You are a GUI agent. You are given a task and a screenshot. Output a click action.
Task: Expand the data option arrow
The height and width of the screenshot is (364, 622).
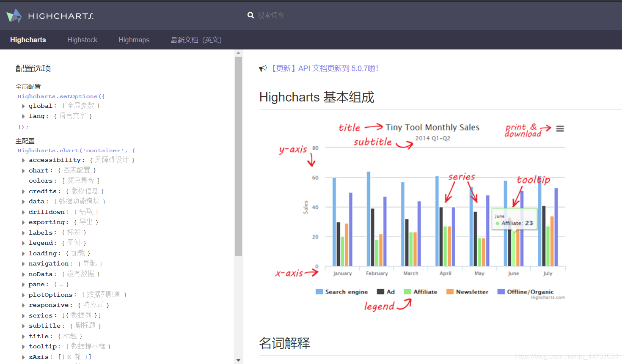pyautogui.click(x=23, y=202)
